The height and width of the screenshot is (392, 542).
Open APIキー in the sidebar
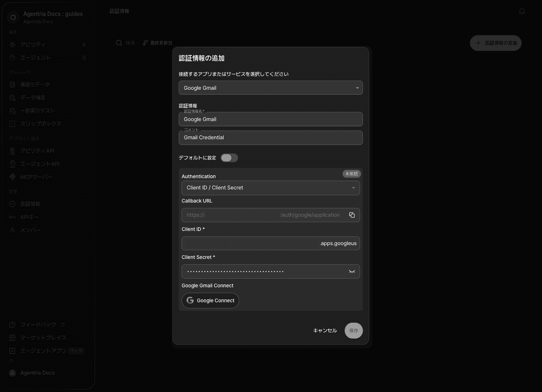point(47,217)
